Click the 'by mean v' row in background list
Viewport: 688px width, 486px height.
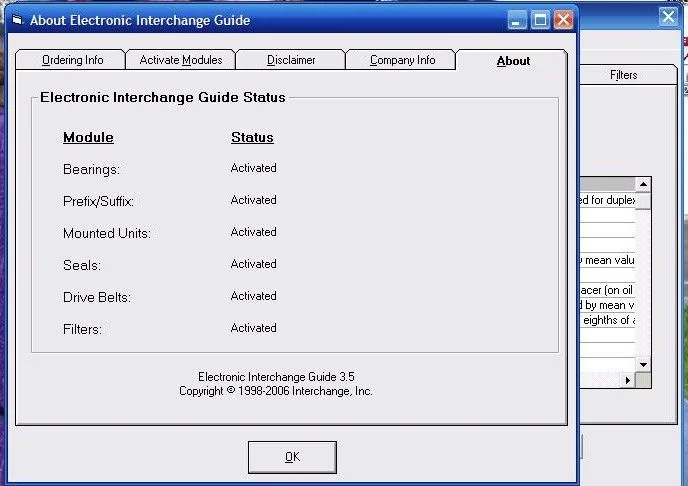click(x=608, y=305)
